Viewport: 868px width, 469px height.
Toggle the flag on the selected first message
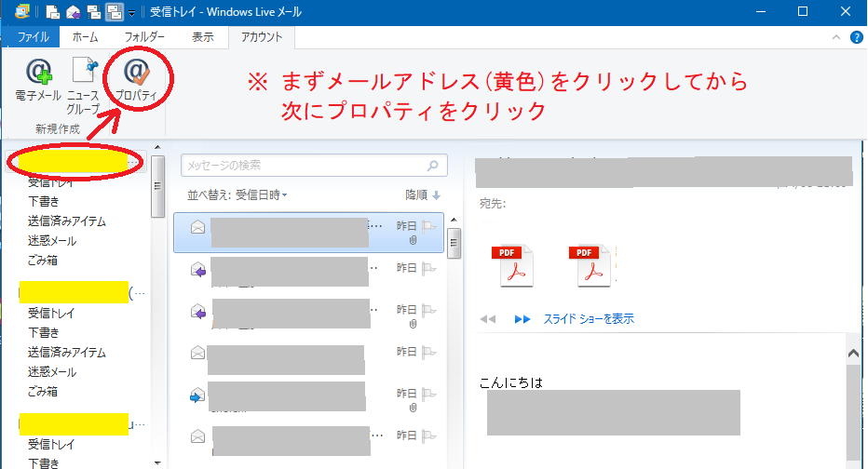(x=428, y=226)
